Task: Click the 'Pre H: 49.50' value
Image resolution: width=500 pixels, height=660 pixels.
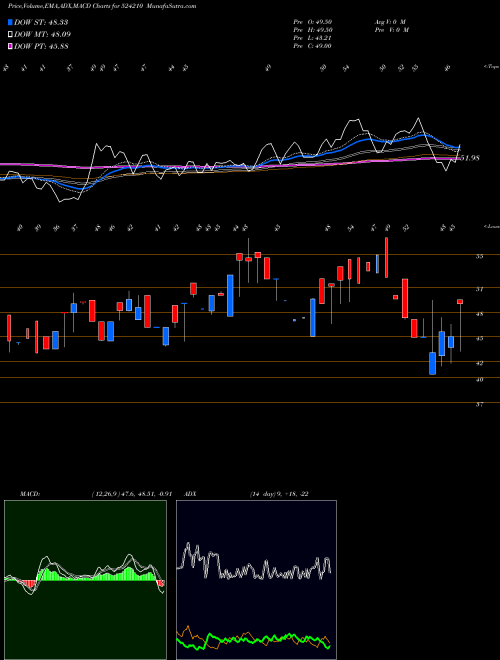Action: (313, 30)
